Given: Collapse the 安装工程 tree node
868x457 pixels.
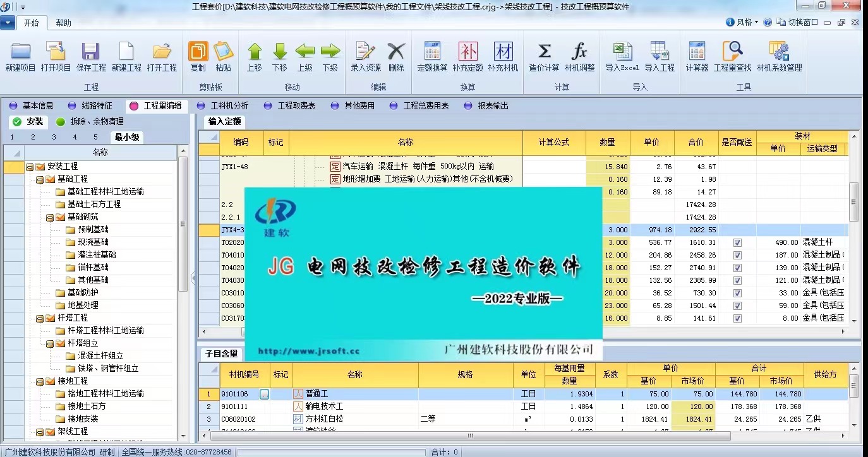Looking at the screenshot, I should click(x=29, y=167).
